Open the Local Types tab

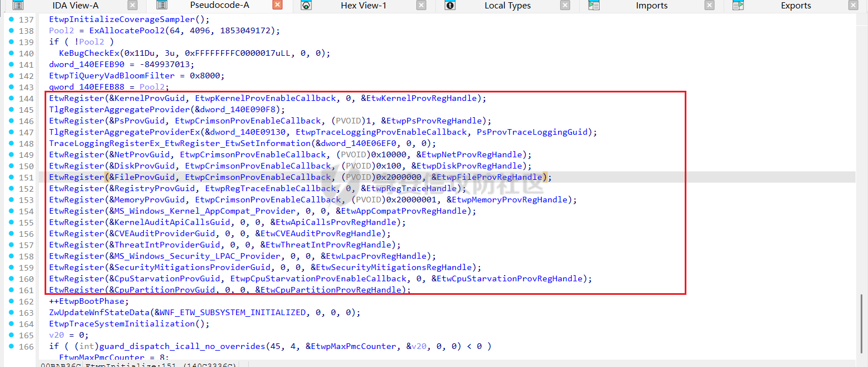[508, 6]
